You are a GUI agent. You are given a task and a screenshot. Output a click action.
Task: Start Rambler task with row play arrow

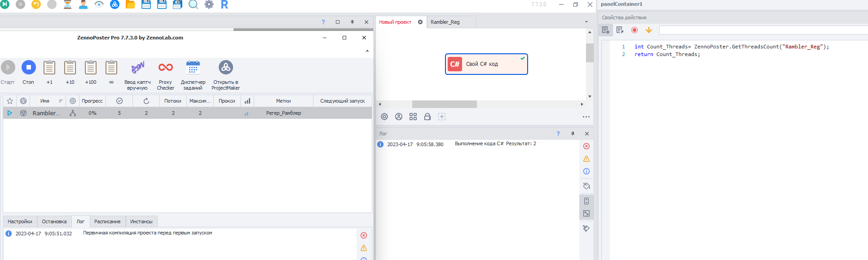(x=10, y=113)
